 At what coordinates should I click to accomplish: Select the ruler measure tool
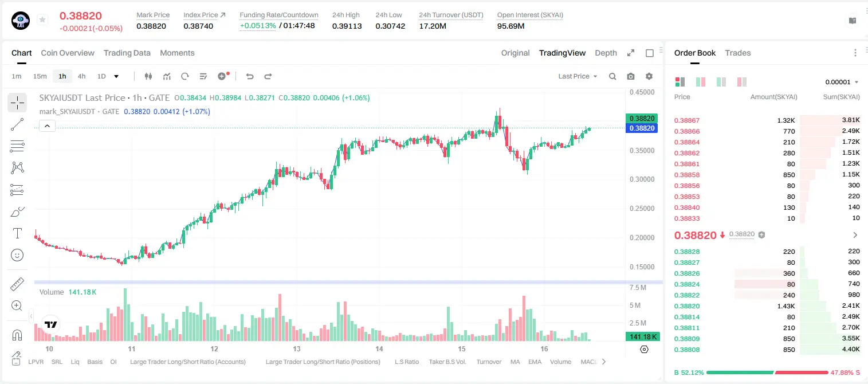(17, 284)
